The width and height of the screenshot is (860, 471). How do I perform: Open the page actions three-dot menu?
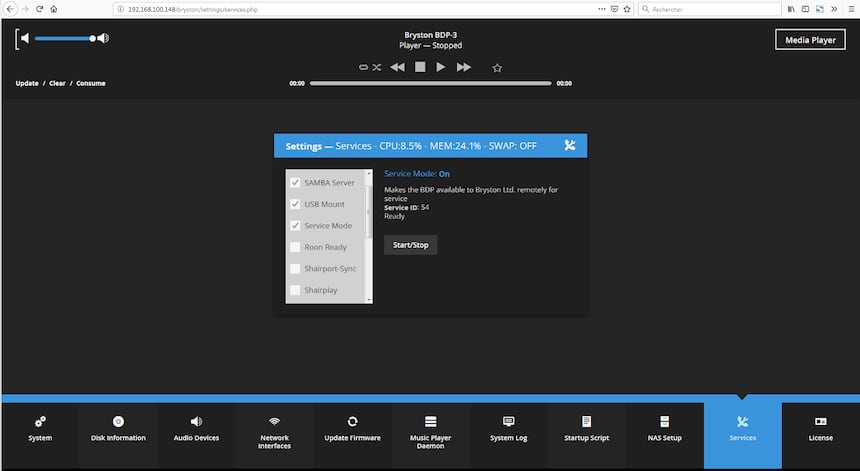602,9
